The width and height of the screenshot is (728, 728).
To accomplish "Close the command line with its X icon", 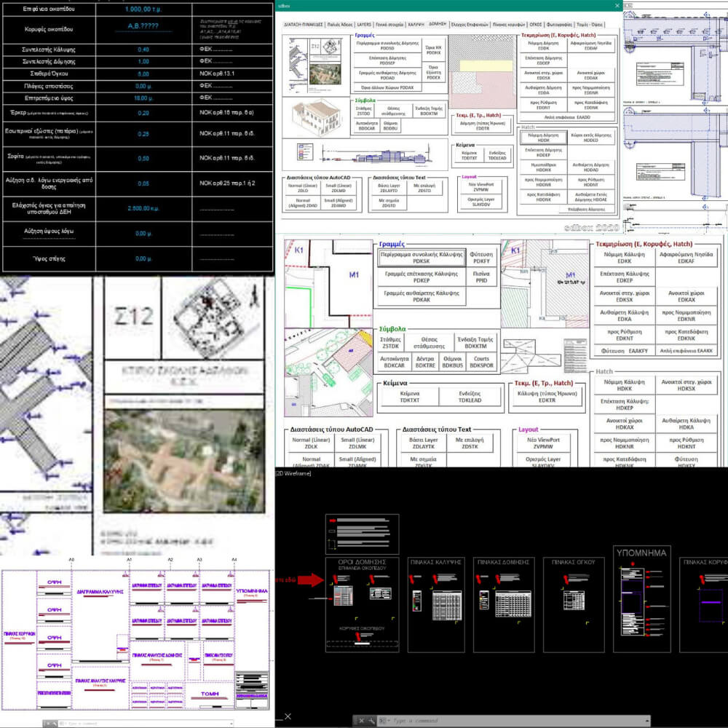I will (x=361, y=721).
